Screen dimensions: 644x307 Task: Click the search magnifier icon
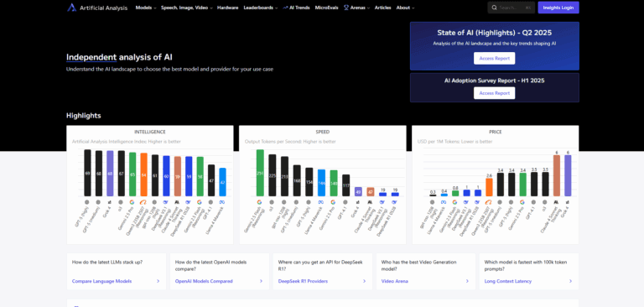(494, 8)
